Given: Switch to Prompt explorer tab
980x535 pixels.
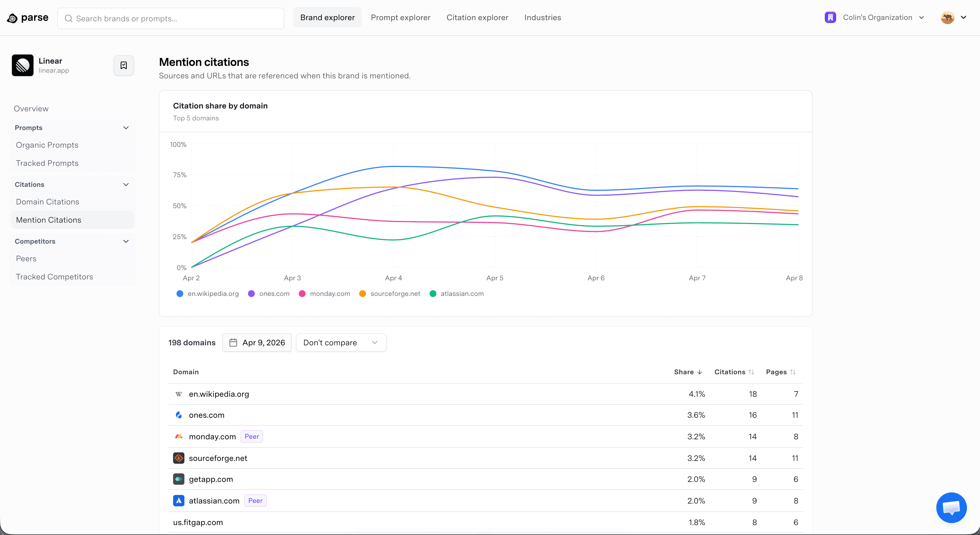Looking at the screenshot, I should click(400, 18).
